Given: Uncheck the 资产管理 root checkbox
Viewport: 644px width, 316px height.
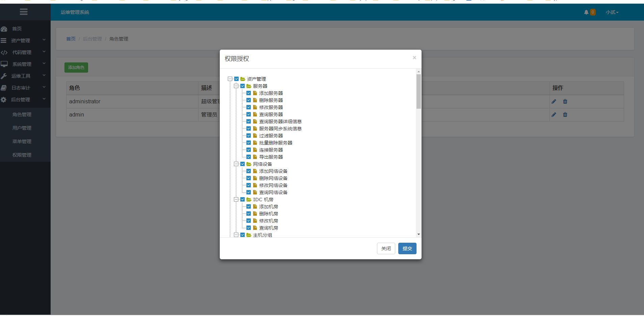Looking at the screenshot, I should (x=236, y=79).
